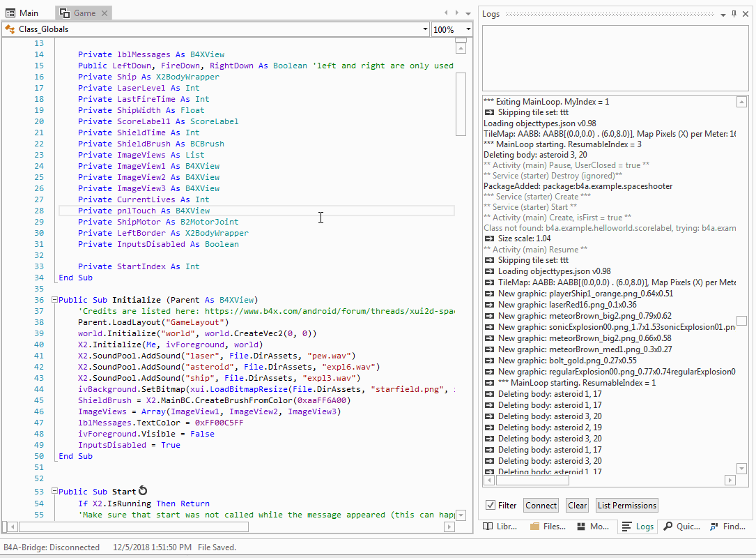Click the arrow icon beside 'Size scale: 1.04' log entry
756x560 pixels.
coord(489,239)
